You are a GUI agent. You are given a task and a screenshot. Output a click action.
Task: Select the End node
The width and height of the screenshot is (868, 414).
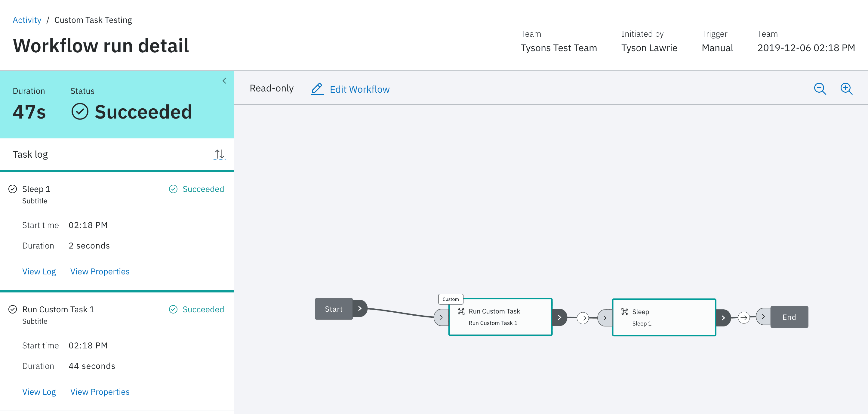[789, 317]
